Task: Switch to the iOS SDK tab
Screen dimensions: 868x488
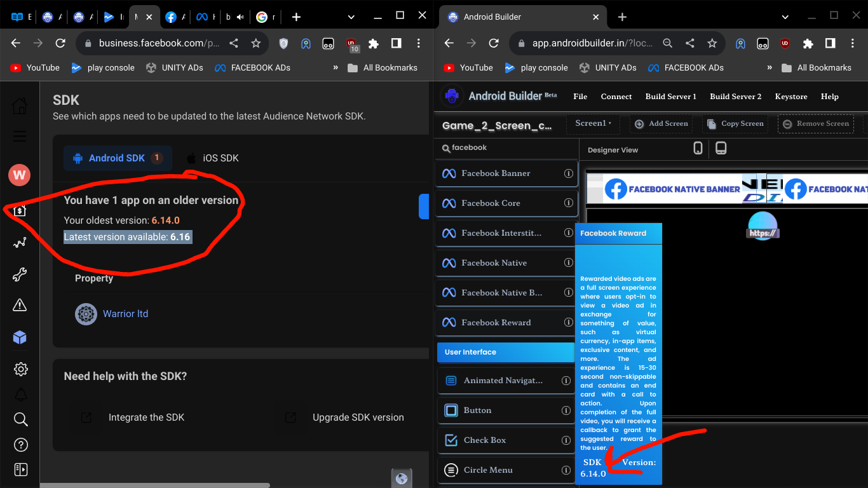Action: [212, 158]
